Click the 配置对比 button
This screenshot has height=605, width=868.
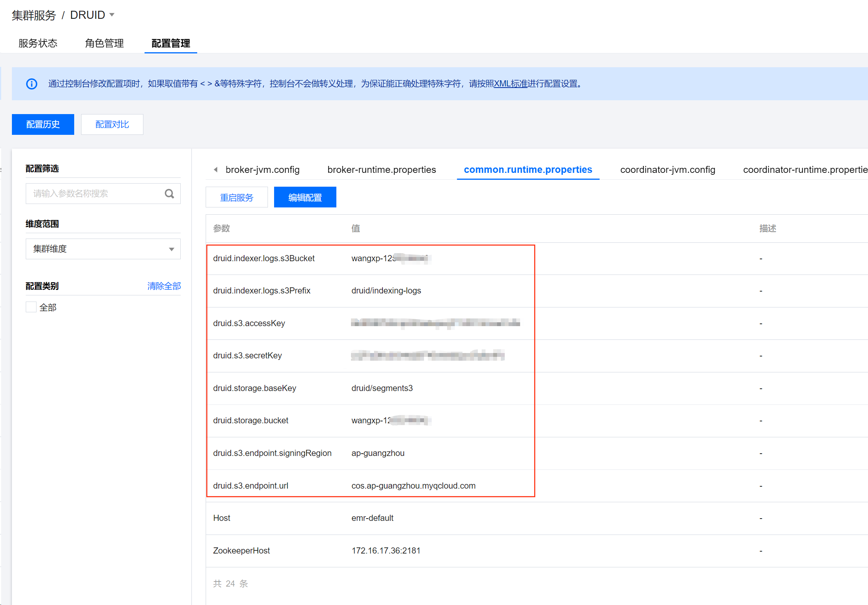pyautogui.click(x=112, y=124)
